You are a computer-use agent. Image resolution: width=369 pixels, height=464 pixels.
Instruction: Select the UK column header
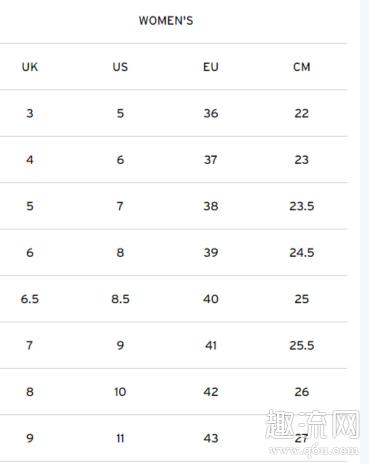point(30,67)
